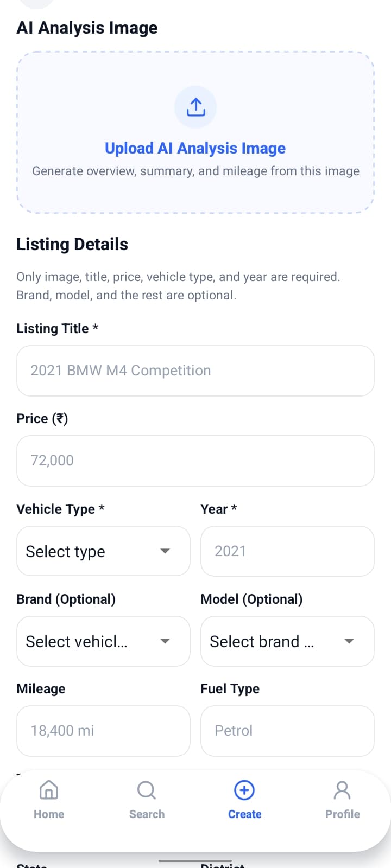Select the Year input field
This screenshot has width=391, height=868.
[x=287, y=551]
